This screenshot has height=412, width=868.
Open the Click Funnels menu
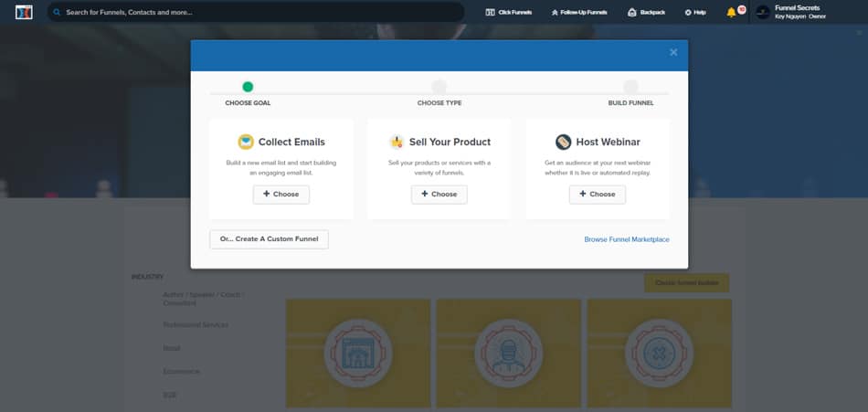[x=508, y=12]
